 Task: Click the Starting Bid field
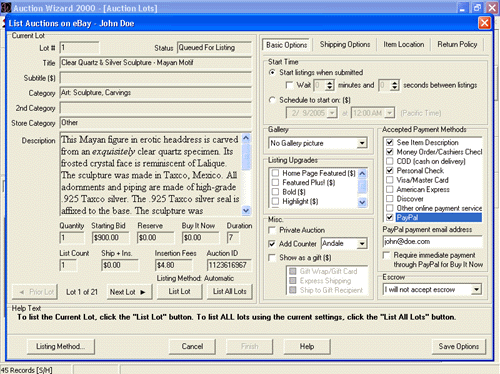(x=110, y=238)
